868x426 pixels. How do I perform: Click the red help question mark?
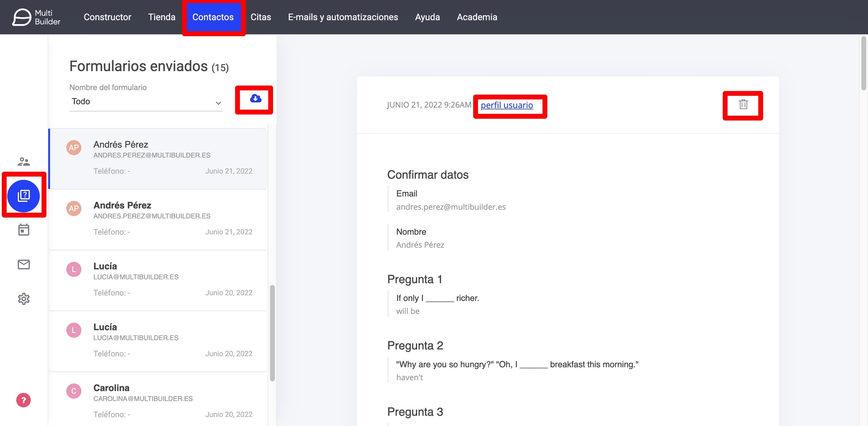tap(23, 400)
